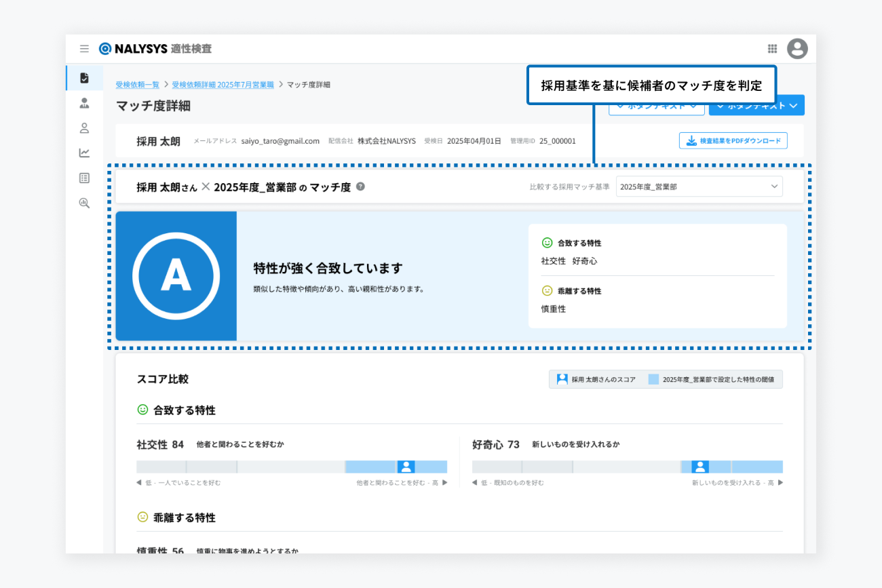Click candidate marker on 好奇心 score bar
882x588 pixels.
click(700, 467)
